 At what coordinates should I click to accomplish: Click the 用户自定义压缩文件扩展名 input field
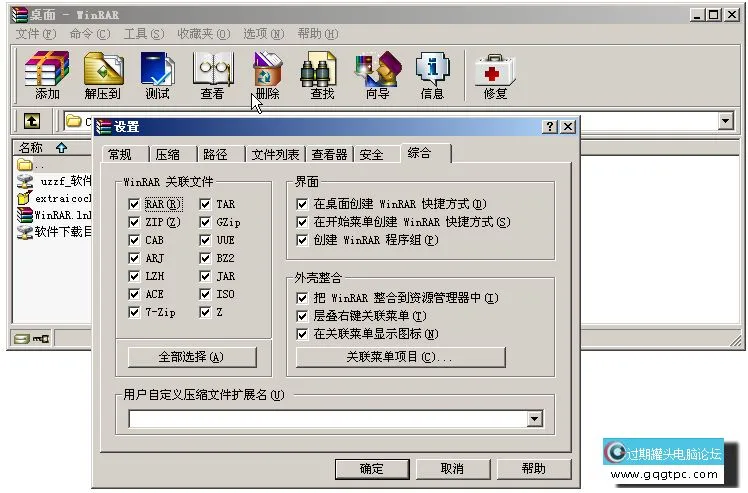(328, 419)
